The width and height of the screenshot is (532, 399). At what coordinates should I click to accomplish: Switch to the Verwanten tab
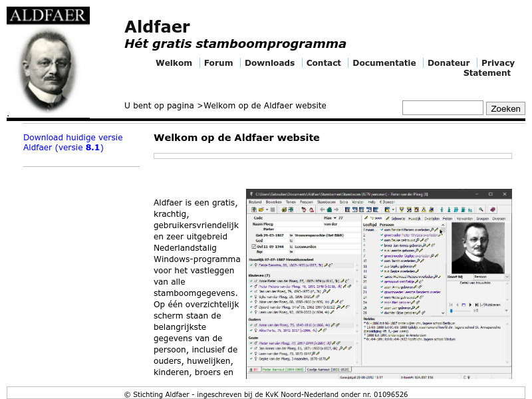(x=464, y=219)
